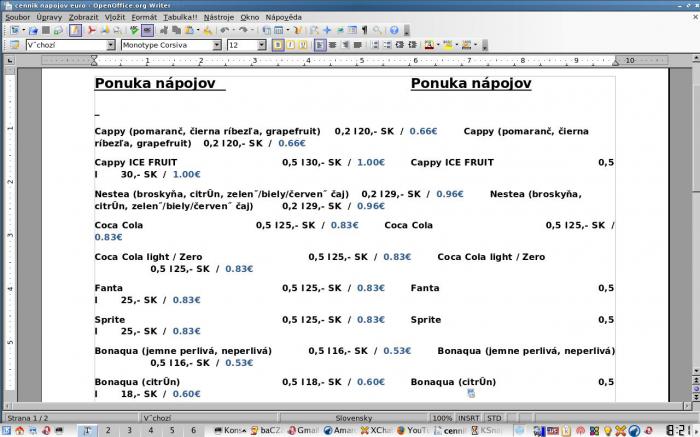Open the font size 12 dropdown

(x=262, y=45)
